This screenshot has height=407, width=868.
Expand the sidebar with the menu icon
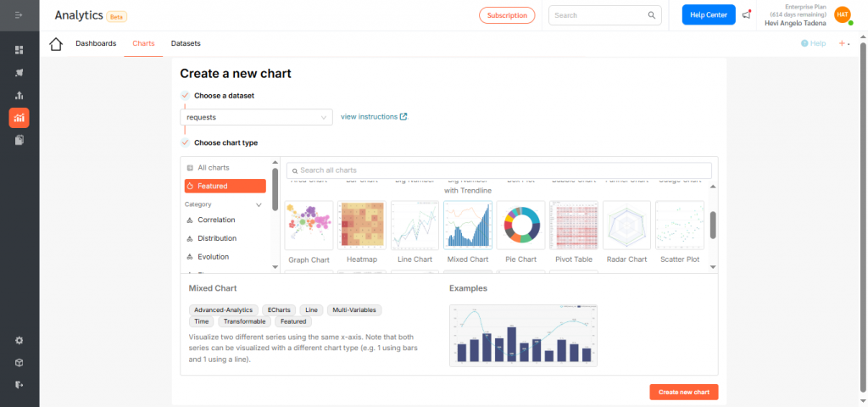point(19,15)
